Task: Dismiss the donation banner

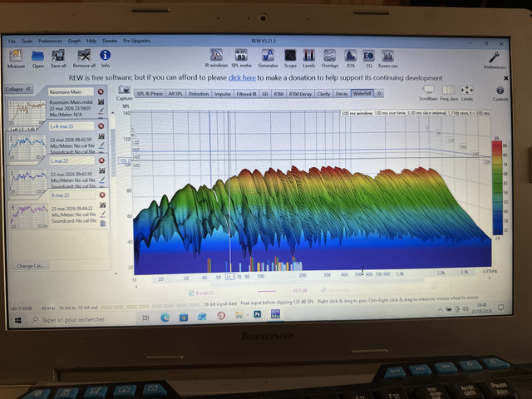Action: tap(505, 78)
